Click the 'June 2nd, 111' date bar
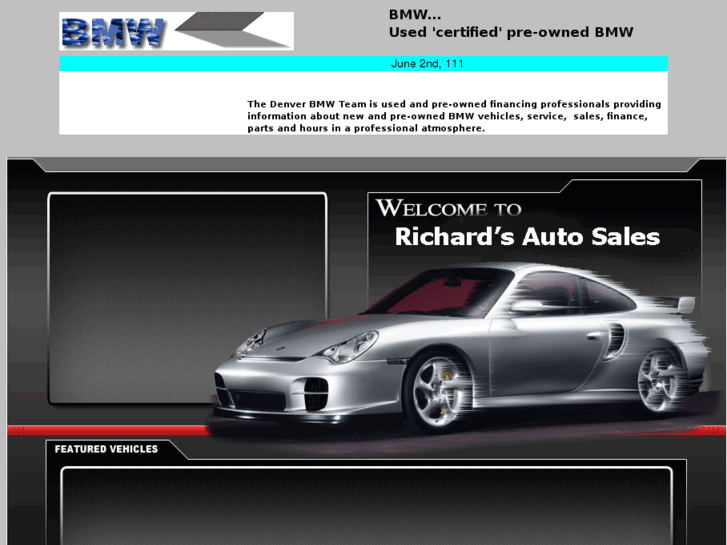Viewport: 727px width, 545px height. pyautogui.click(x=364, y=64)
